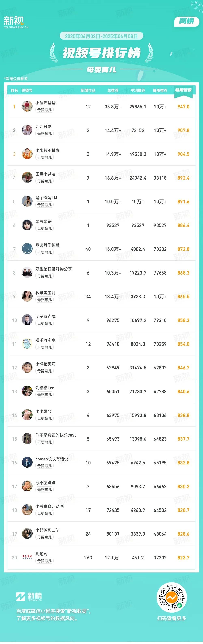
Task: Open the 是个懒妈LM account name
Action: [46, 198]
